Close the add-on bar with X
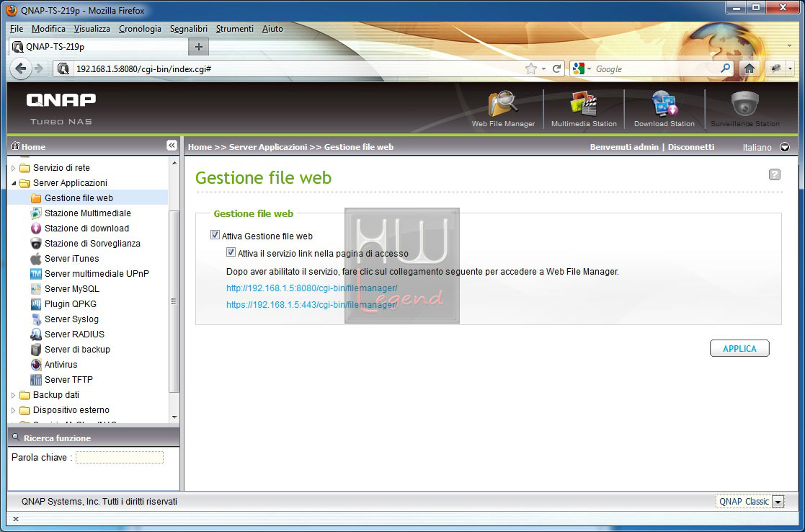Screen dimensions: 805x532 click(15, 518)
